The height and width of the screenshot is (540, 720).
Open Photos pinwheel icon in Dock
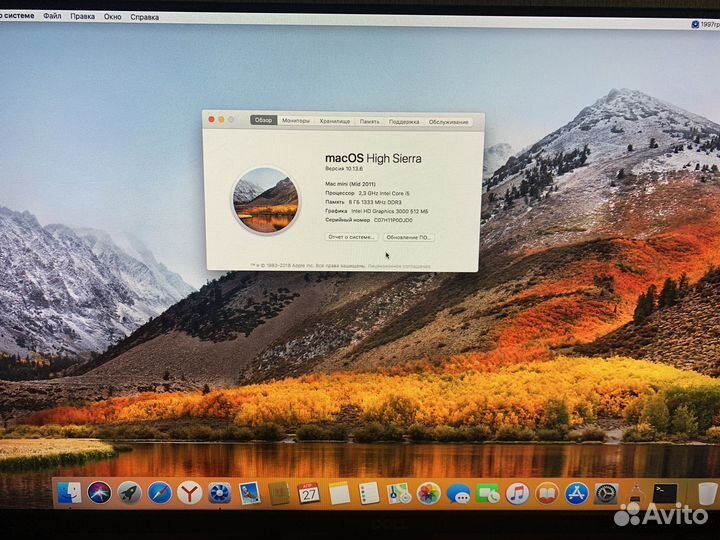428,494
